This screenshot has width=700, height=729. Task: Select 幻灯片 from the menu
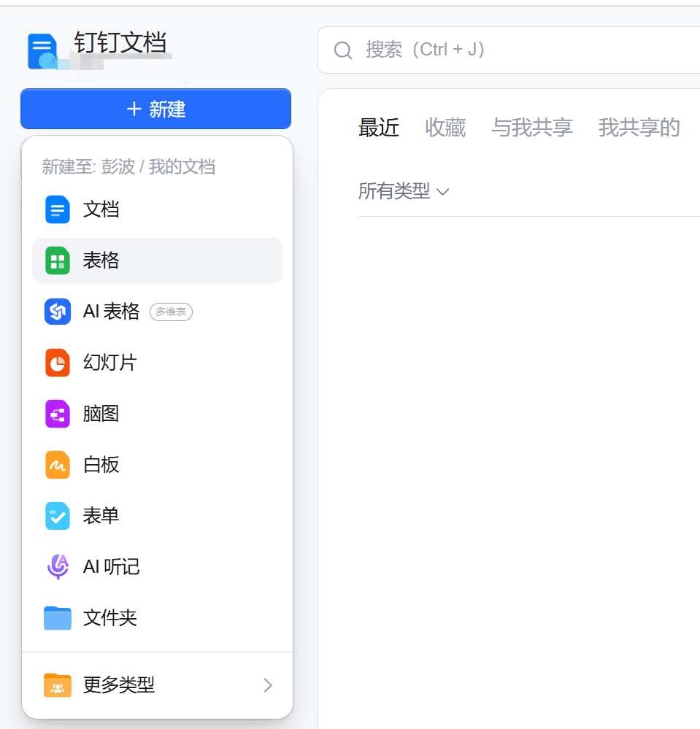pyautogui.click(x=157, y=363)
